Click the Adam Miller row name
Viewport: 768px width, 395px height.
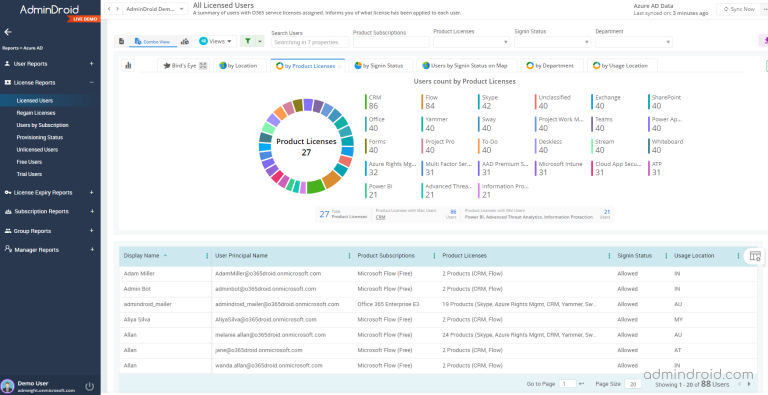pyautogui.click(x=139, y=273)
